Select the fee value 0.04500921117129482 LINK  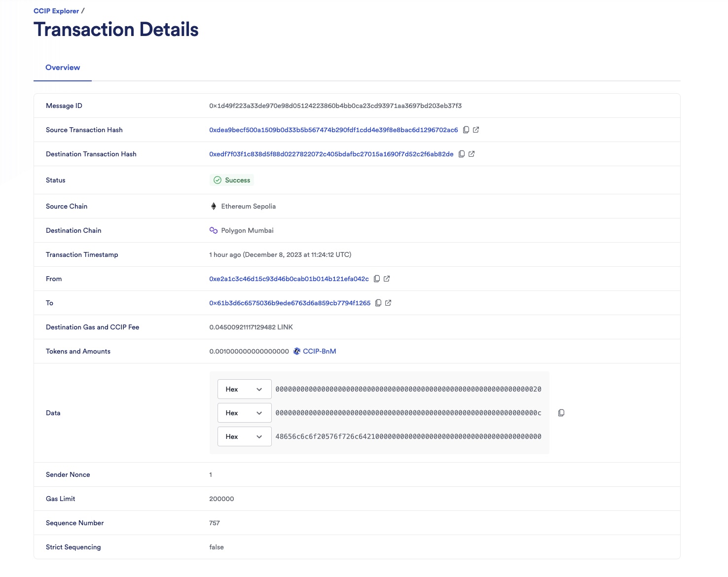tap(251, 327)
